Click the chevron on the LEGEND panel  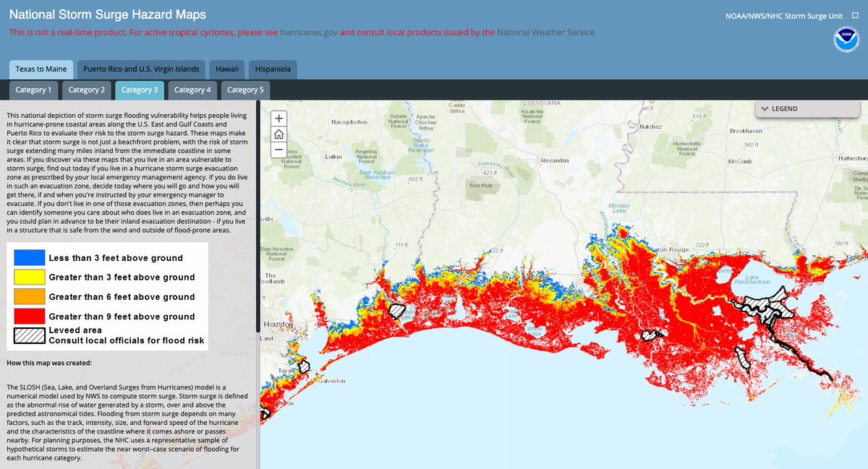765,108
